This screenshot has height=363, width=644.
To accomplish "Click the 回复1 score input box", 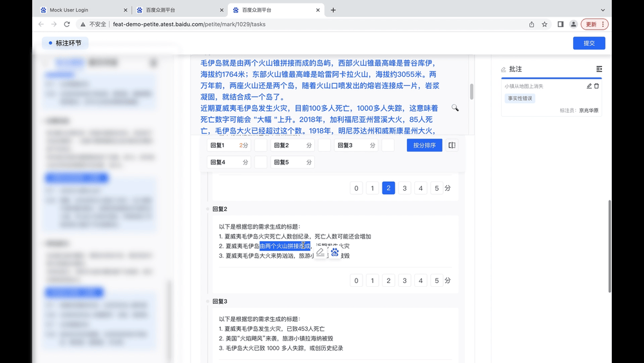I will coord(260,146).
